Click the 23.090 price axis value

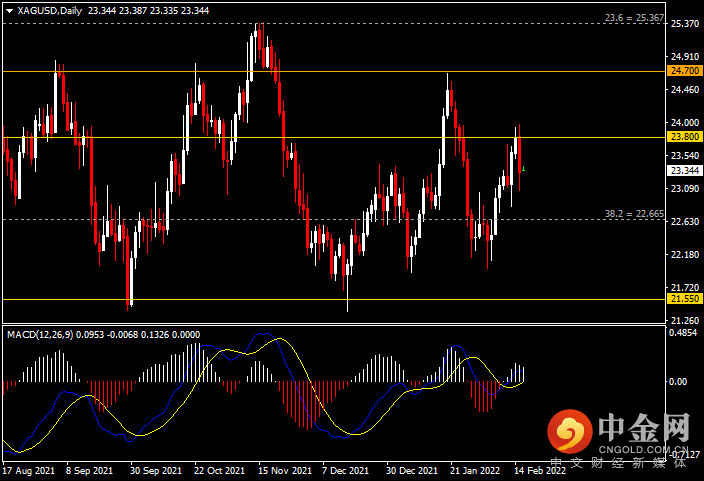[x=685, y=189]
